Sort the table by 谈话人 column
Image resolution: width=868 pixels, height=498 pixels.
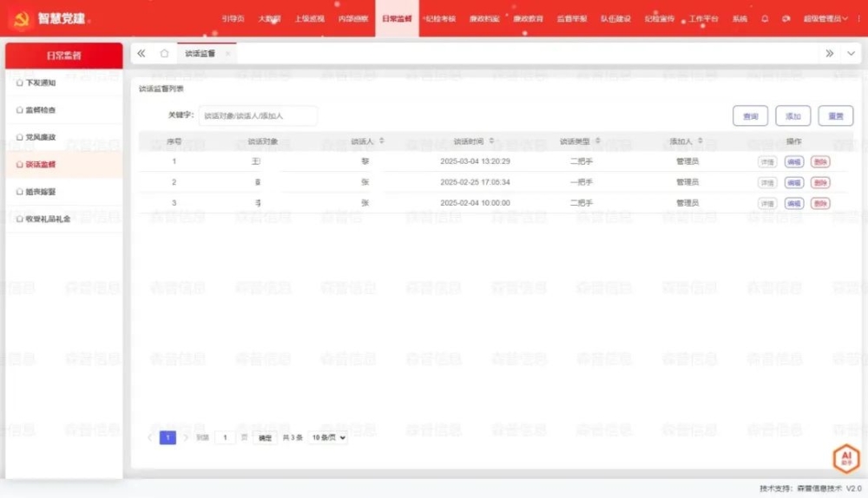coord(381,141)
